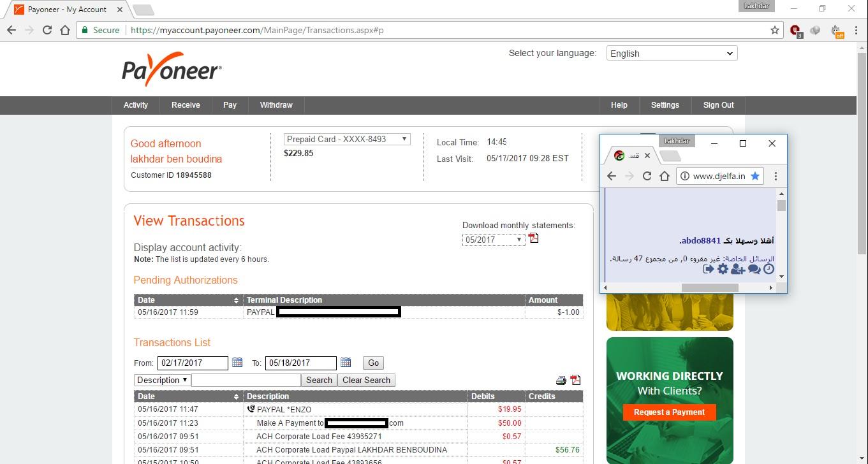Viewport: 868px width, 464px height.
Task: Open the To date calendar picker
Action: 346,363
